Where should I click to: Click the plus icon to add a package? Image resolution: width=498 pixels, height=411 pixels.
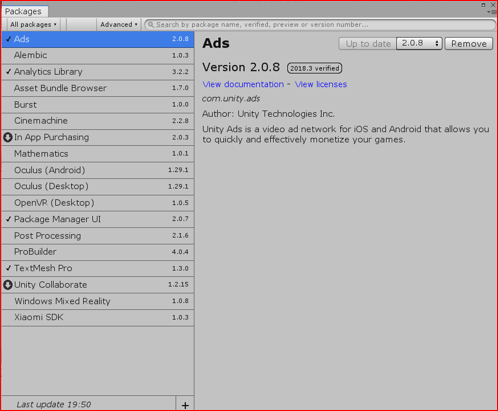coord(185,405)
